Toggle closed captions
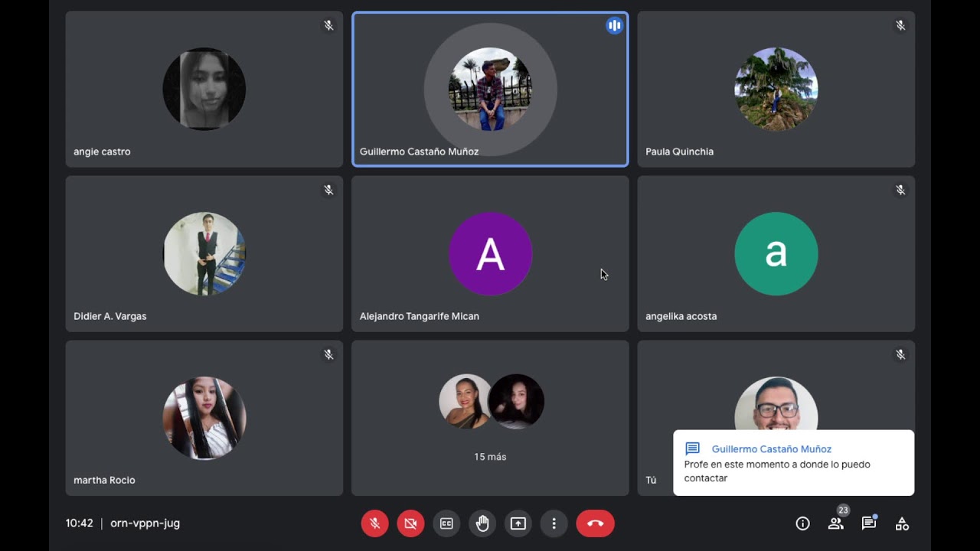Viewport: 980px width, 551px height. point(446,523)
